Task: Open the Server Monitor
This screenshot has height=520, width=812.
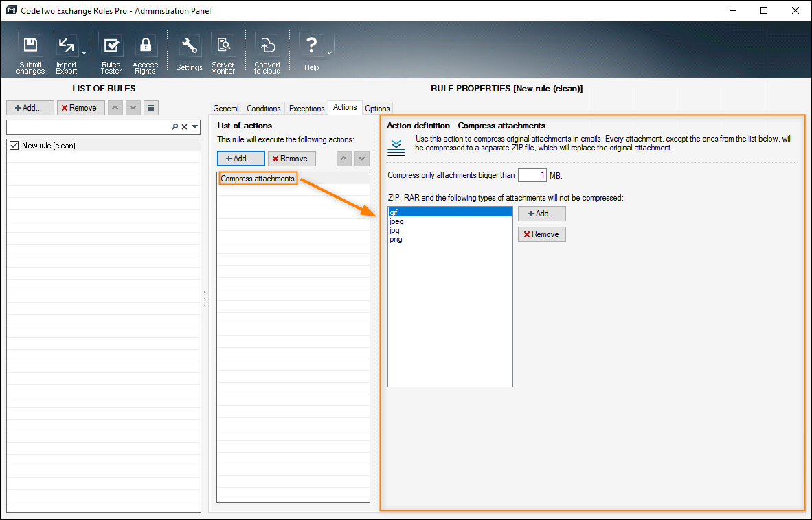Action: point(223,54)
